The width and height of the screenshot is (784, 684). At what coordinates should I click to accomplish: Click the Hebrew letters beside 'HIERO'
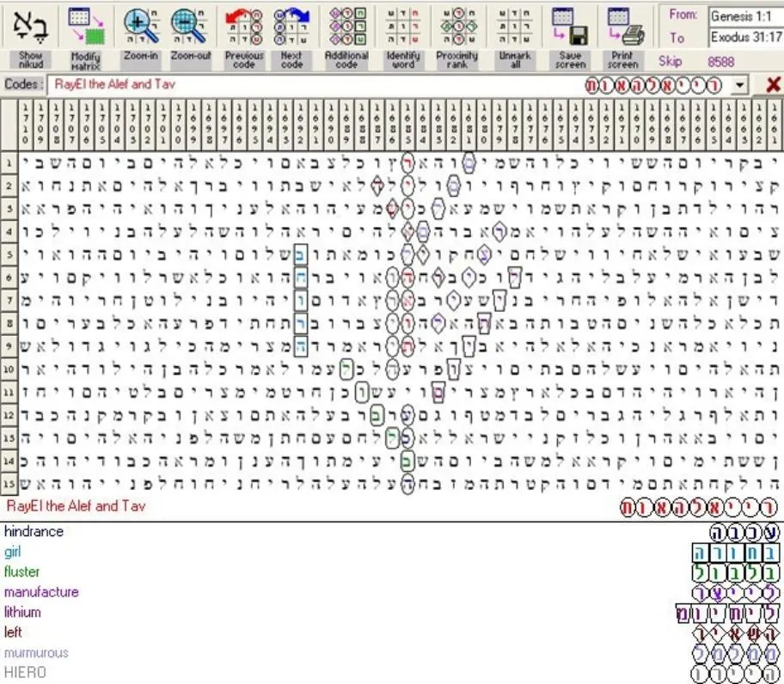pos(736,674)
